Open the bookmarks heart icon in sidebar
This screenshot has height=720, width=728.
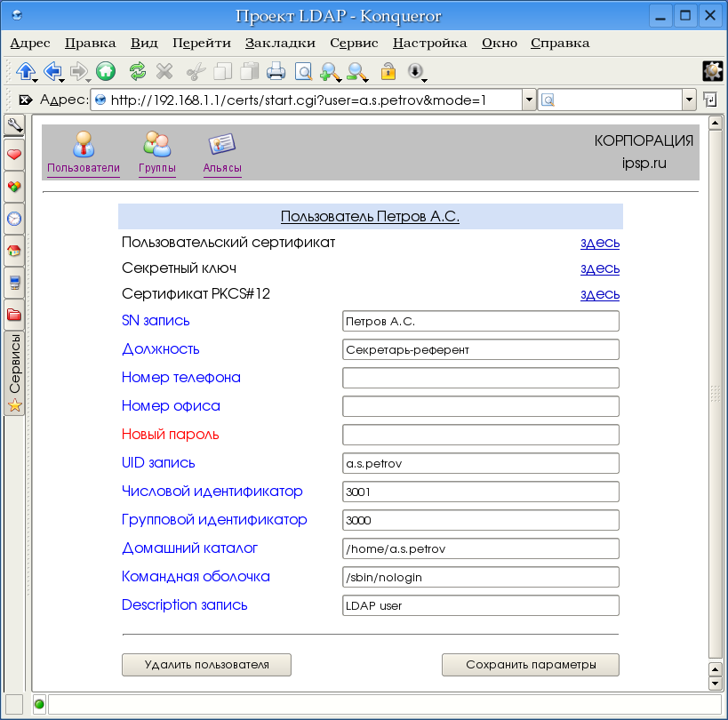(14, 155)
